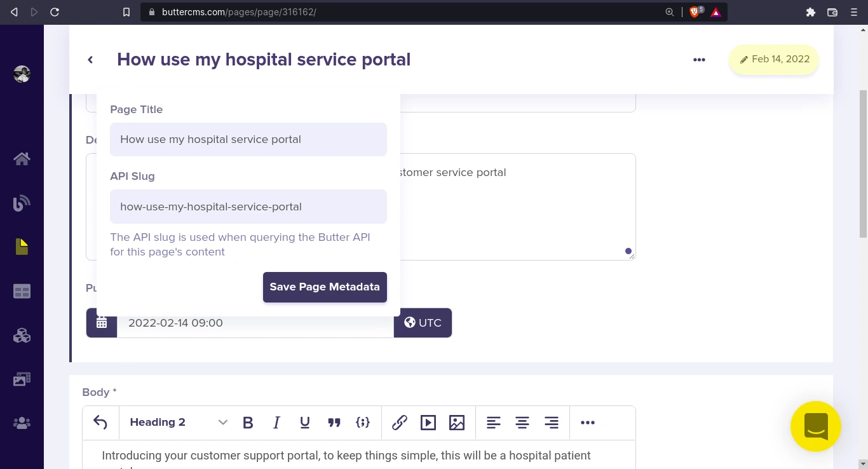Toggle underline formatting
This screenshot has width=868, height=469.
coord(305,423)
